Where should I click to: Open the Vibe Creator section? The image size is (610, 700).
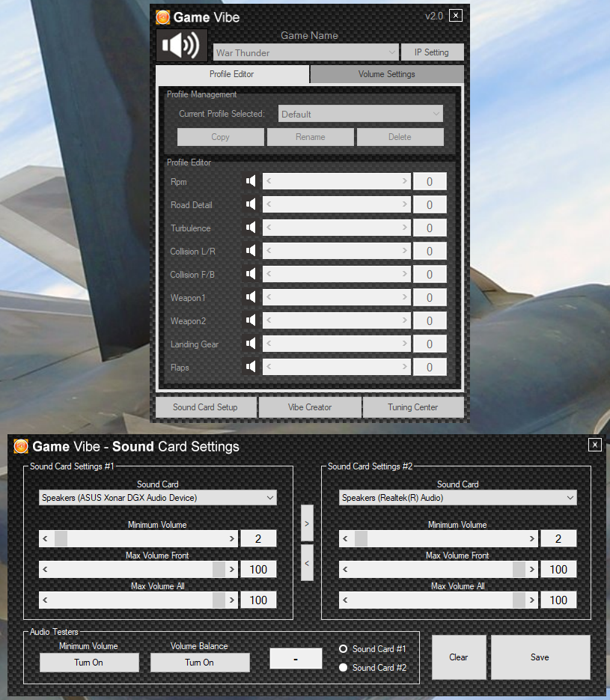point(310,407)
